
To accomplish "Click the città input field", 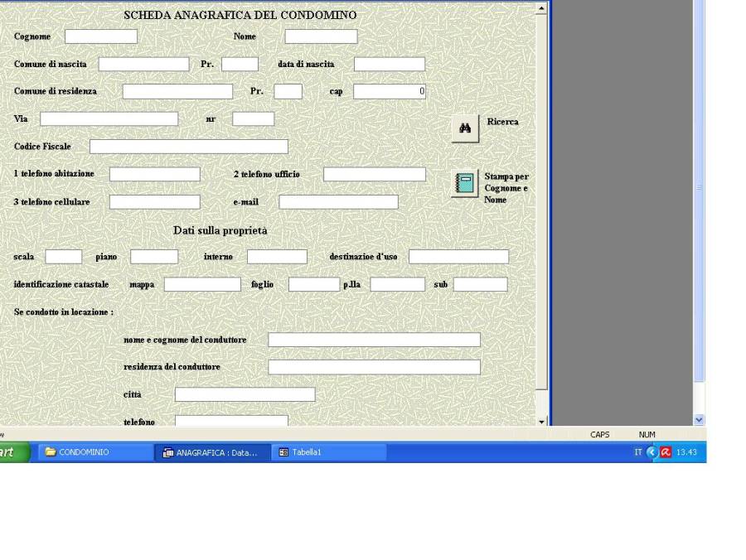I will (245, 394).
